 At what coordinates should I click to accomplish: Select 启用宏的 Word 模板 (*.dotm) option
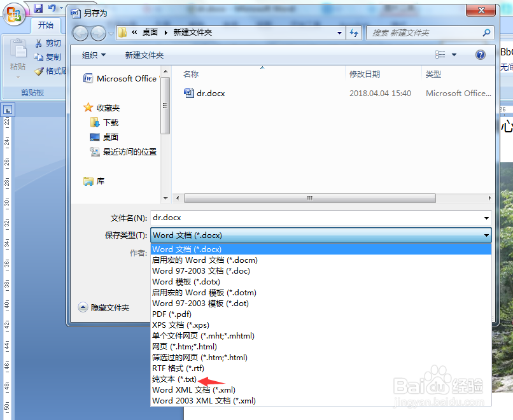pos(321,293)
